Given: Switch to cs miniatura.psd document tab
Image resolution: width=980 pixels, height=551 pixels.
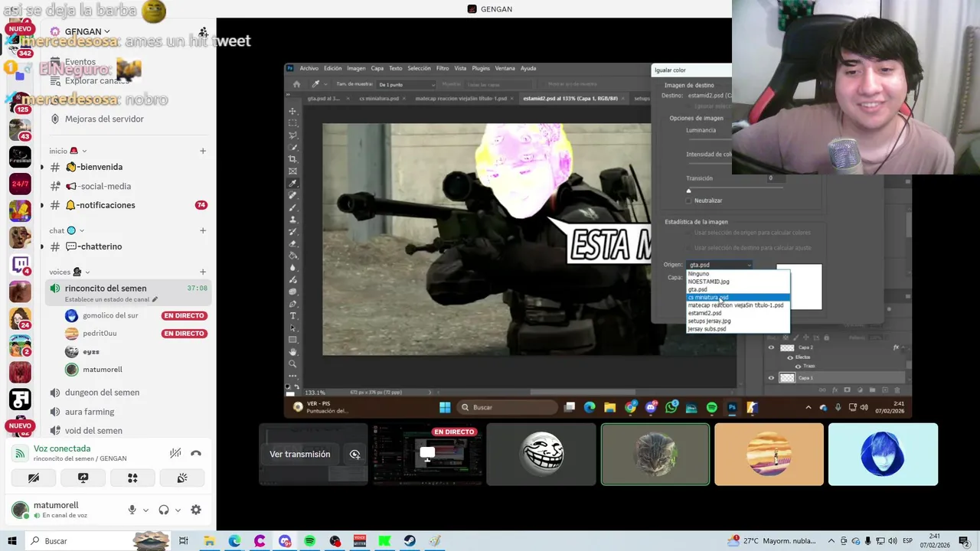Looking at the screenshot, I should (379, 98).
